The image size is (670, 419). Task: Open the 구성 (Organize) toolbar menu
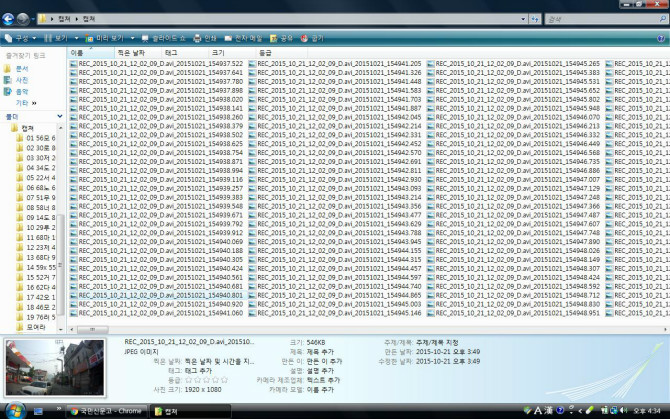[x=21, y=38]
